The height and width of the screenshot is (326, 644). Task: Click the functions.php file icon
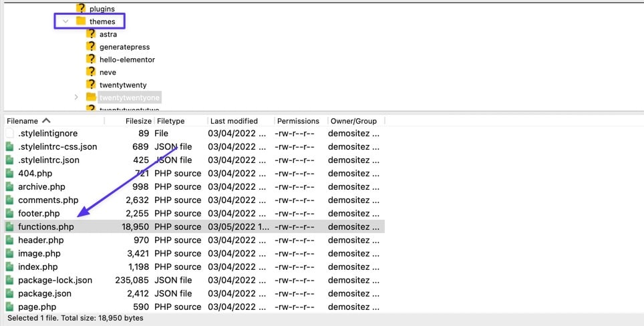(x=9, y=226)
